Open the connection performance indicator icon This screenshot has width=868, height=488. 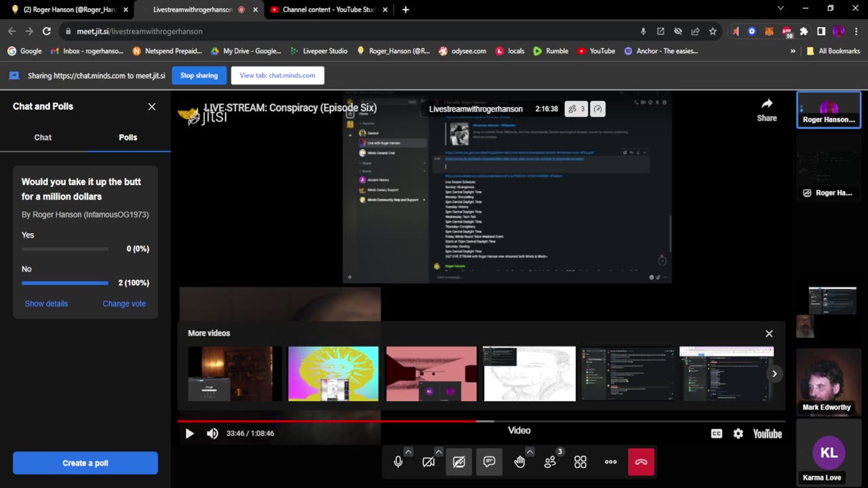(x=597, y=108)
